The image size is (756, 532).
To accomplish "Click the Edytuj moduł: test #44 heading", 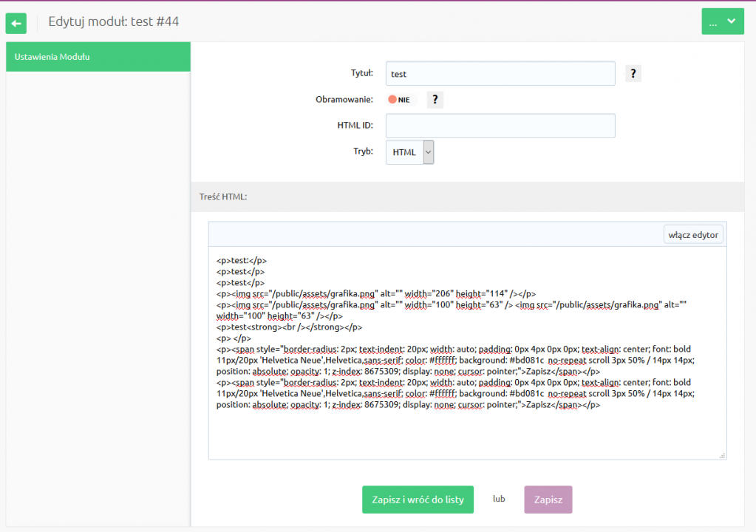I will point(113,21).
